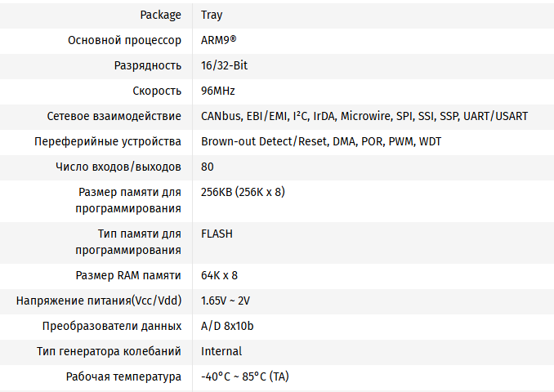Select the 16/32-Bit value
This screenshot has height=392, width=554.
[x=225, y=65]
